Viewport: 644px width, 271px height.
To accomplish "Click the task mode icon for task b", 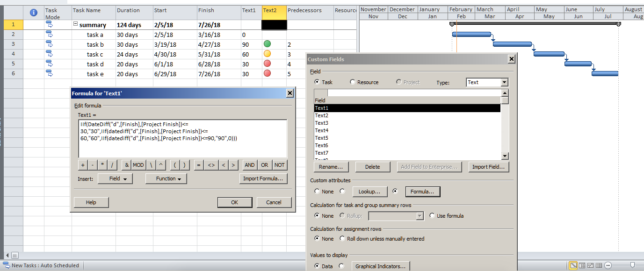I will (50, 44).
